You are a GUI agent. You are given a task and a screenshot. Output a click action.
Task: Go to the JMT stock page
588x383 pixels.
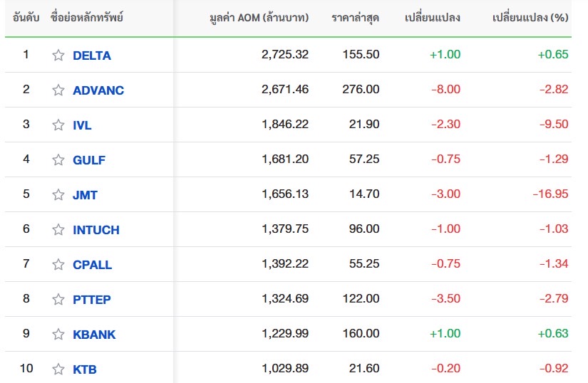[86, 195]
